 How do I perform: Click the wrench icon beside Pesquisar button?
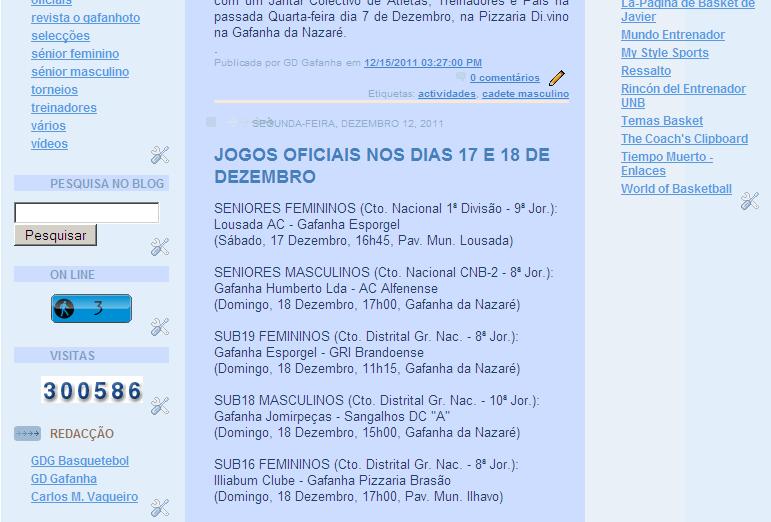(x=160, y=247)
